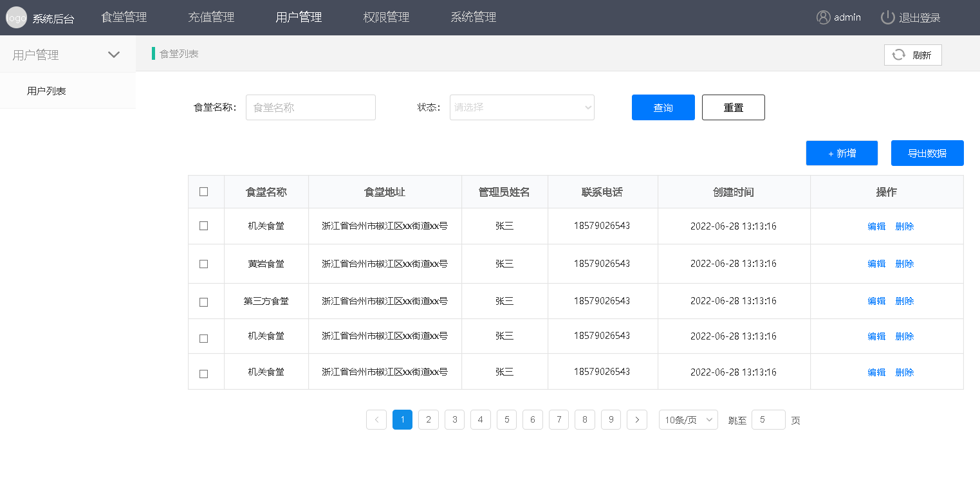
Task: Click 食堂地址 column header
Action: [385, 192]
